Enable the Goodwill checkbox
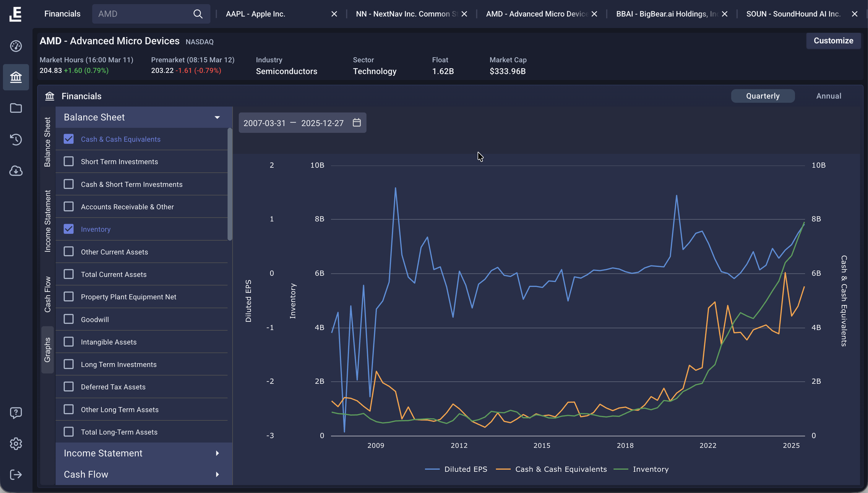868x493 pixels. pos(69,319)
